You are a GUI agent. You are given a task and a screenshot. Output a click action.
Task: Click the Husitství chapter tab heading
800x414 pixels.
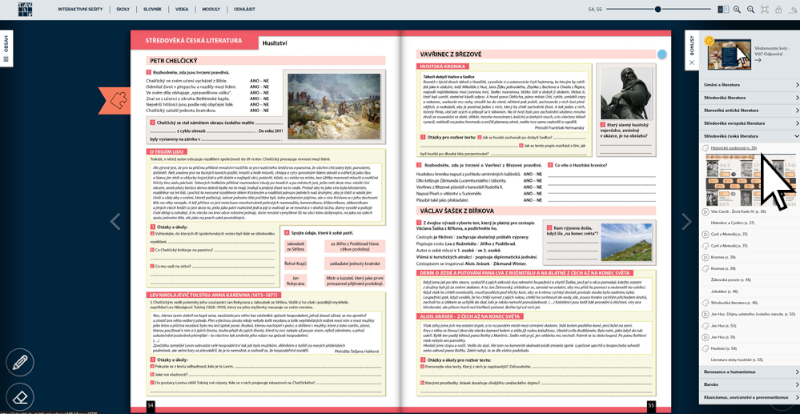(x=274, y=43)
